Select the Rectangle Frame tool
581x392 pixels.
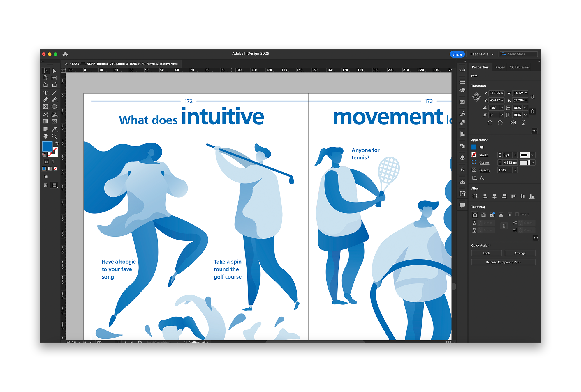tap(45, 107)
